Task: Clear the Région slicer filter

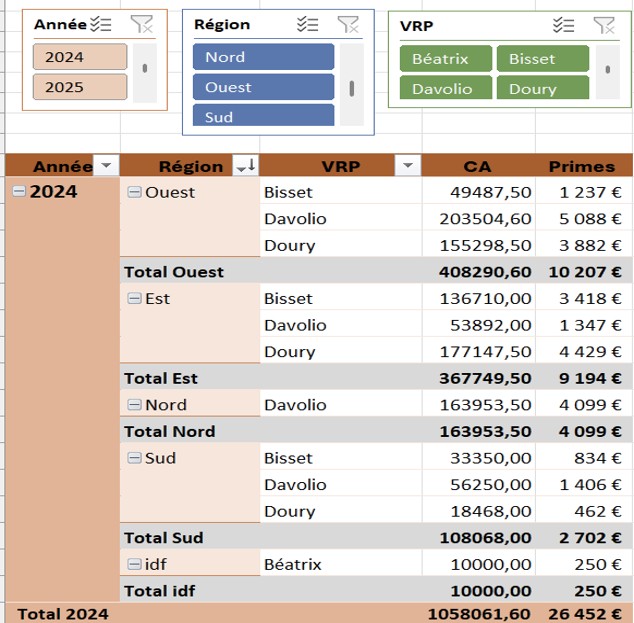Action: 348,25
